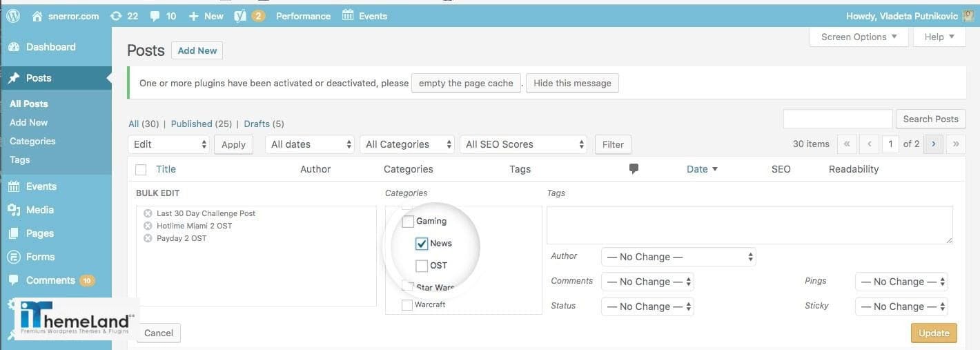Screen dimensions: 980x350
Task: Open the All dates filter dropdown
Action: [310, 144]
